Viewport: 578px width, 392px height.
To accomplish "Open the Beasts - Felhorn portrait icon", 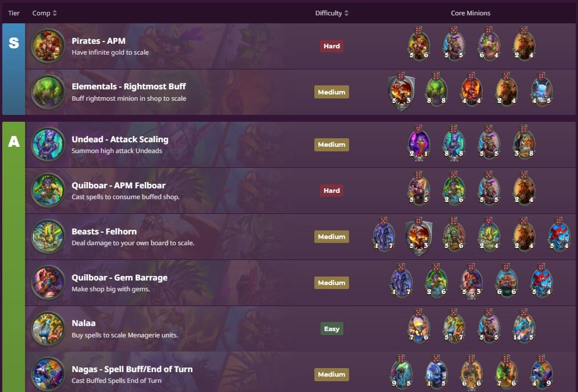I will click(48, 237).
